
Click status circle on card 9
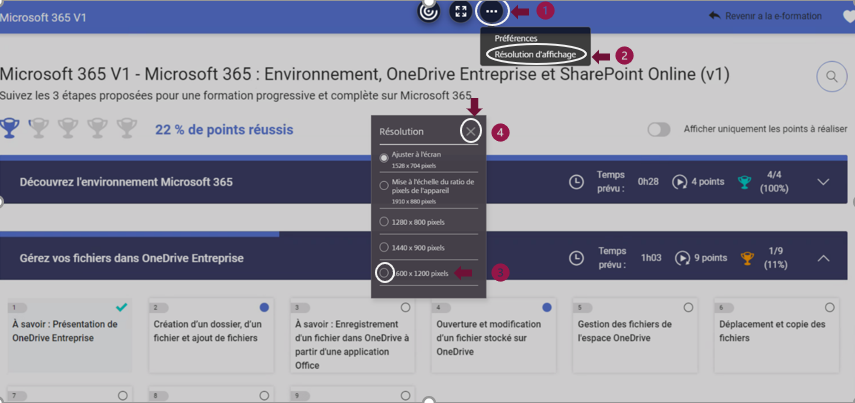[406, 395]
